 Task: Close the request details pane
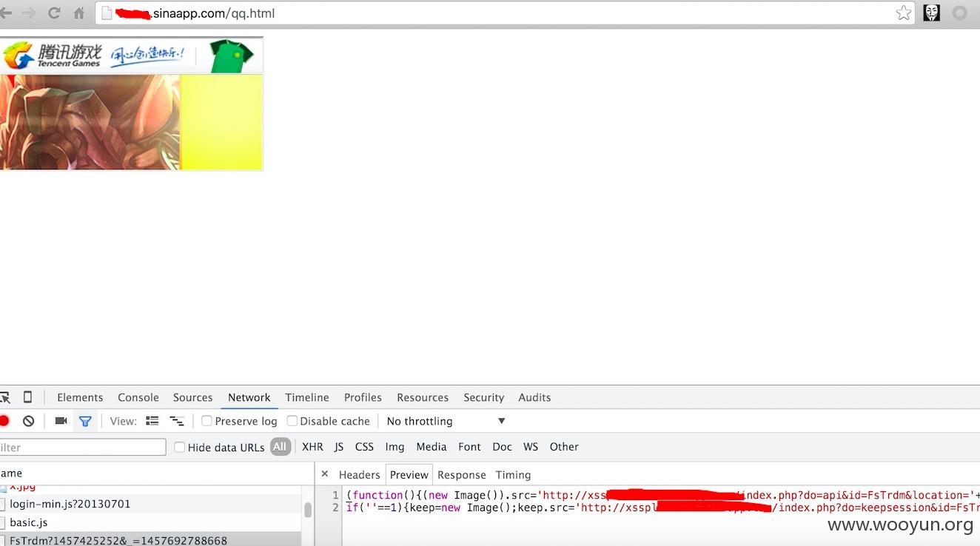click(324, 474)
